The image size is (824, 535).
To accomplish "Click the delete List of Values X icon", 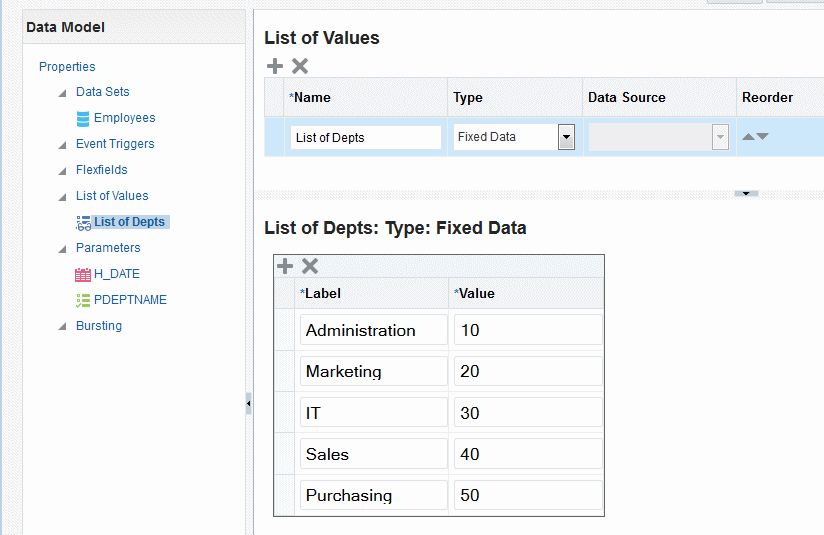I will [x=299, y=66].
